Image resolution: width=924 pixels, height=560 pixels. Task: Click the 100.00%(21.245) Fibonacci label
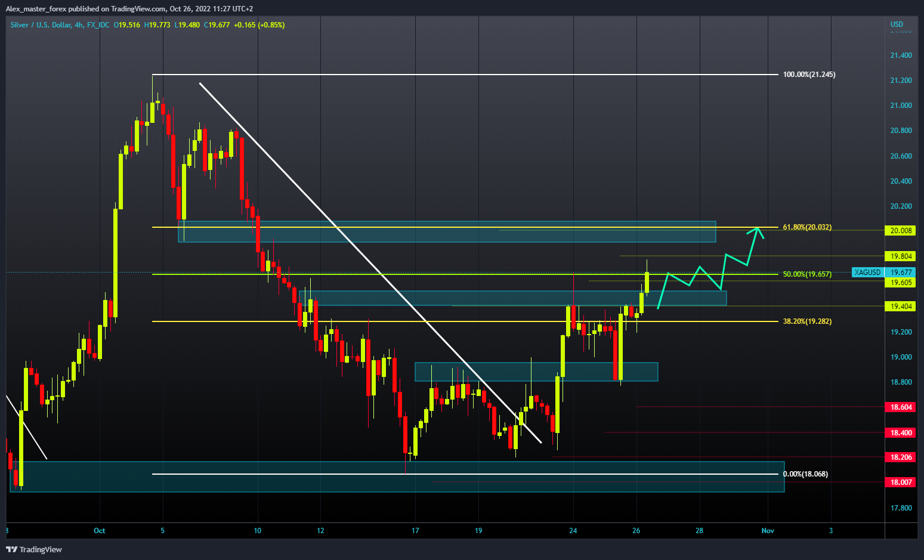[x=809, y=75]
